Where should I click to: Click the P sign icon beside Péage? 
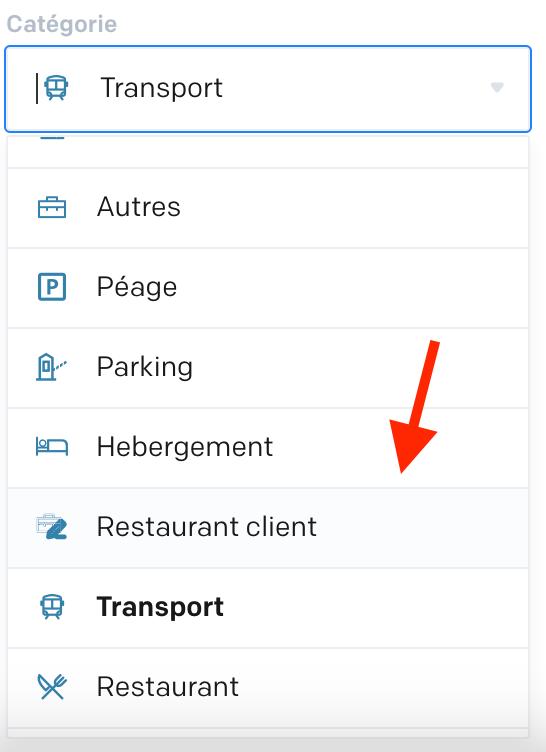pyautogui.click(x=52, y=287)
